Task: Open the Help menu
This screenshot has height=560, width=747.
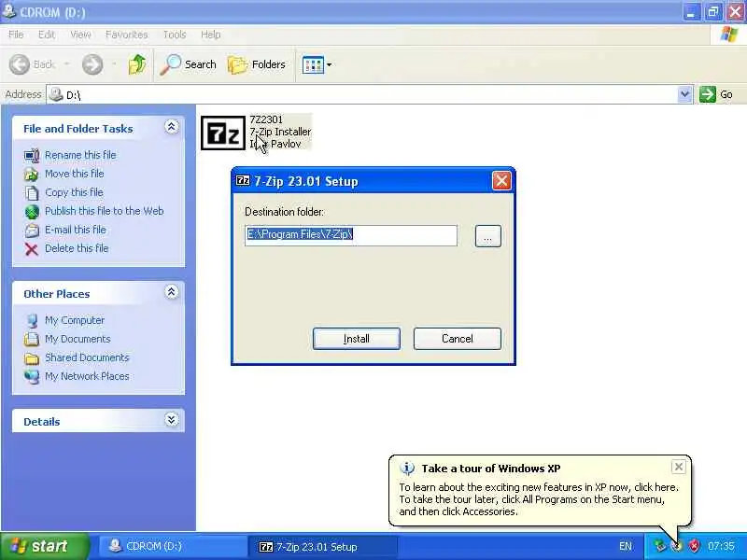Action: 211,35
